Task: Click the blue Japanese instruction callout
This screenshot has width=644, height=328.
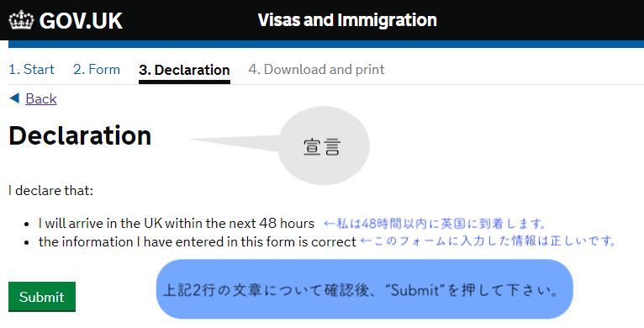Action: (x=364, y=289)
